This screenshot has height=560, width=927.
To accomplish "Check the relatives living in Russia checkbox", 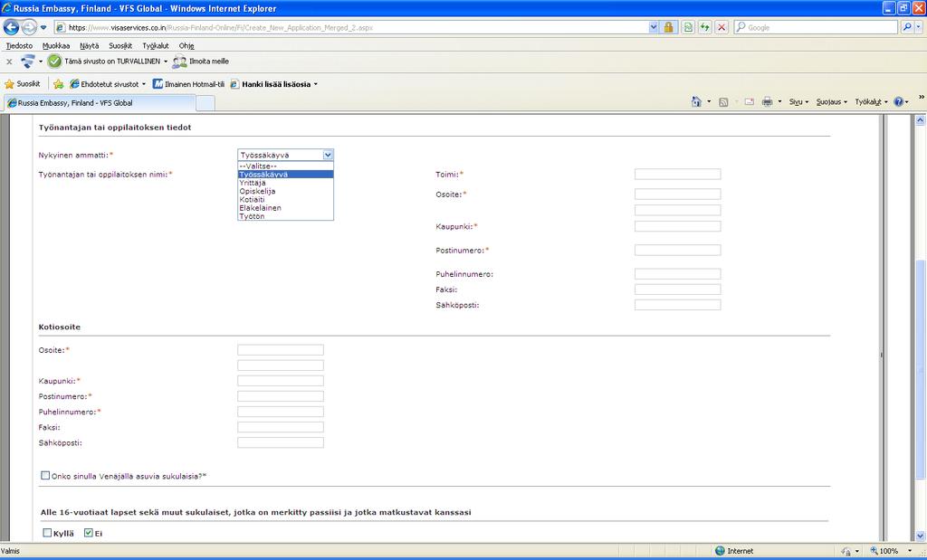I will (45, 475).
